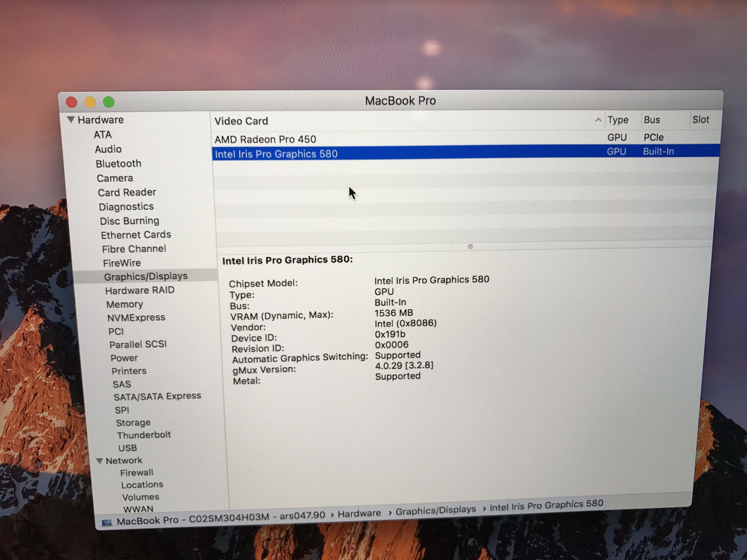Open USB section

tap(128, 448)
